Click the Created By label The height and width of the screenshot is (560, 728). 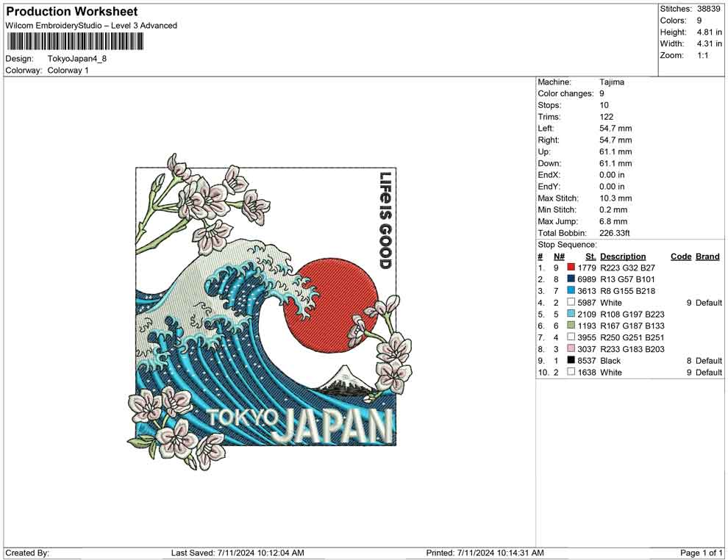pos(27,553)
